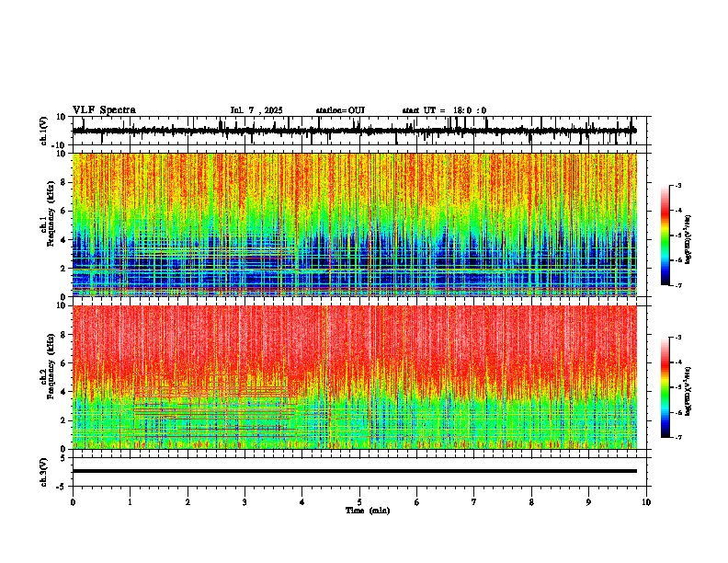Click the log(PSD) label beside ch.2 colorbar
The image size is (728, 563).
click(x=688, y=392)
